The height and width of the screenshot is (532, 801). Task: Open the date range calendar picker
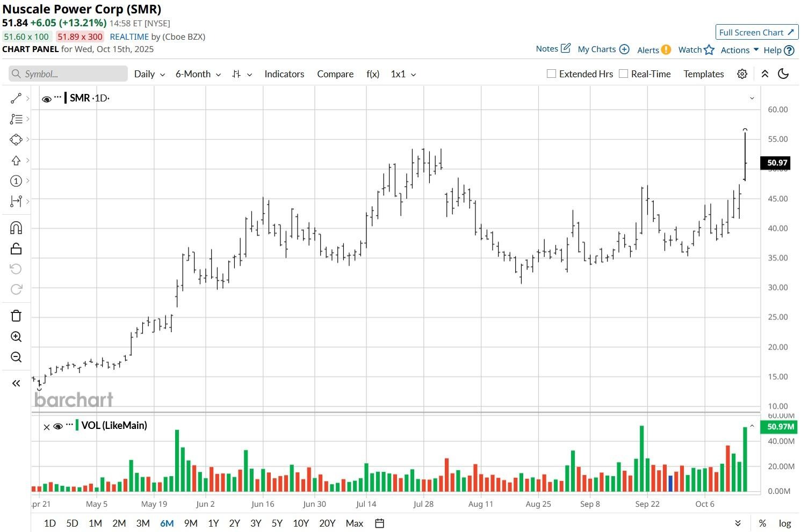click(x=379, y=523)
